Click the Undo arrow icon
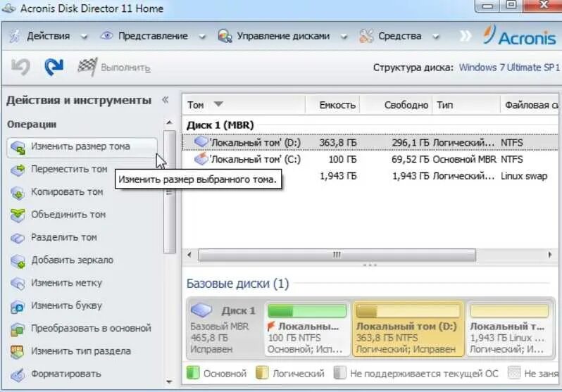Image resolution: width=562 pixels, height=392 pixels. pyautogui.click(x=20, y=67)
